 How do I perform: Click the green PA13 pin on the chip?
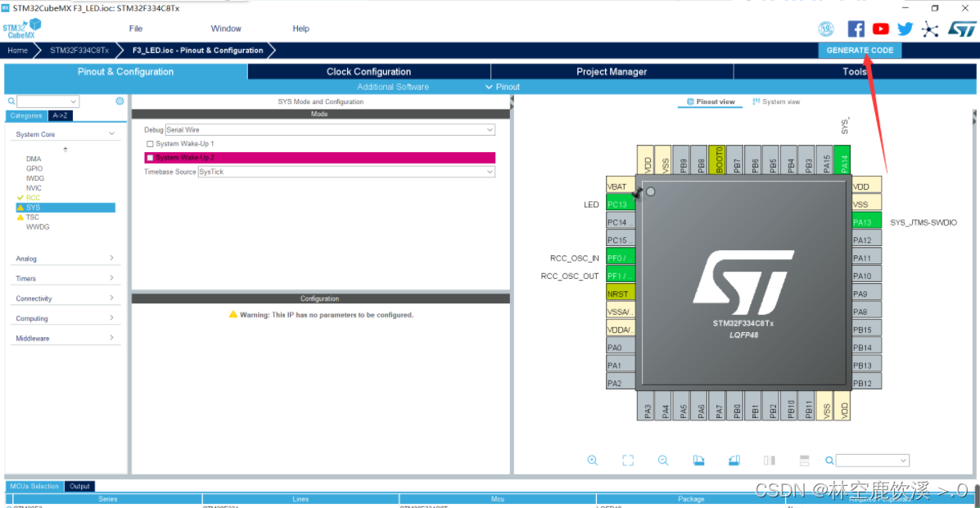865,220
